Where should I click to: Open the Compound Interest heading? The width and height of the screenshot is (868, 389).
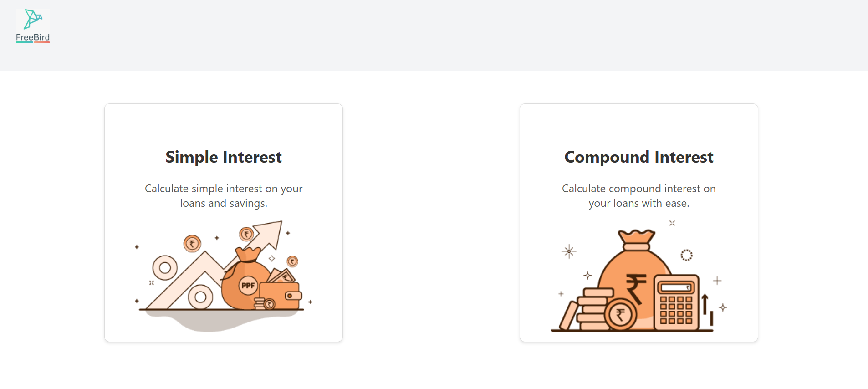[x=638, y=157]
